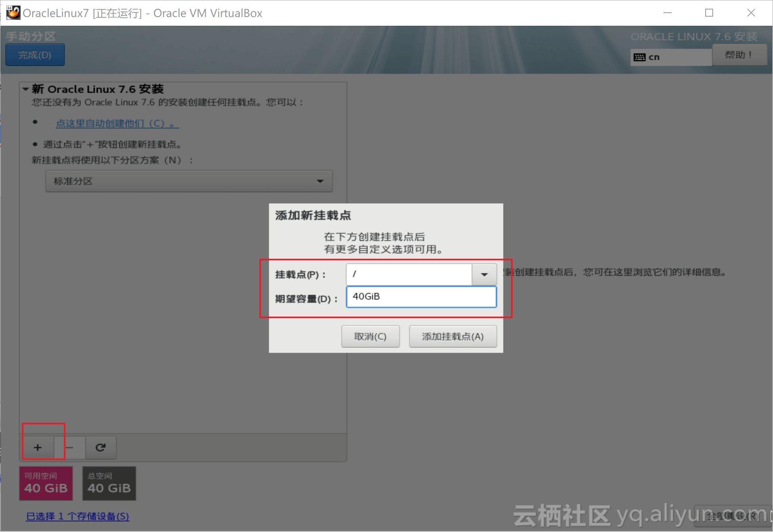Click the total space 40 GiB box
Viewport: 773px width, 532px height.
point(109,483)
